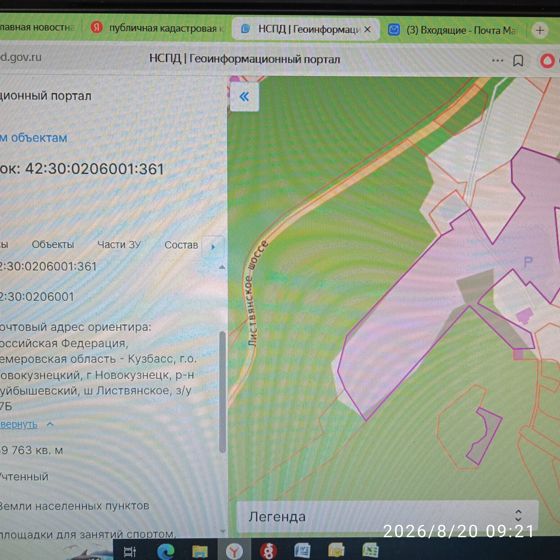Collapse the side panel with double-chevron button
Viewport: 560px width, 560px height.
click(245, 96)
